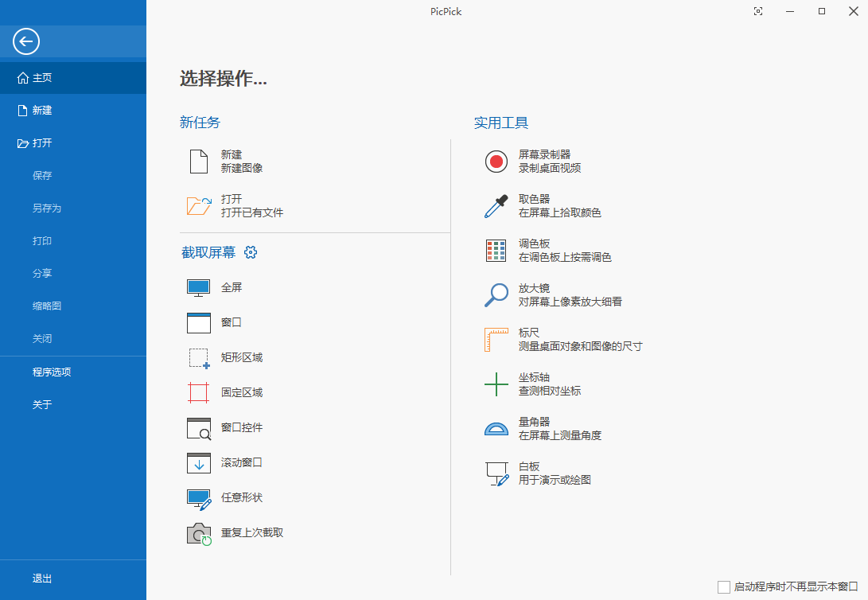The width and height of the screenshot is (868, 600).
Task: Click the scrolling window capture icon
Action: coord(198,462)
